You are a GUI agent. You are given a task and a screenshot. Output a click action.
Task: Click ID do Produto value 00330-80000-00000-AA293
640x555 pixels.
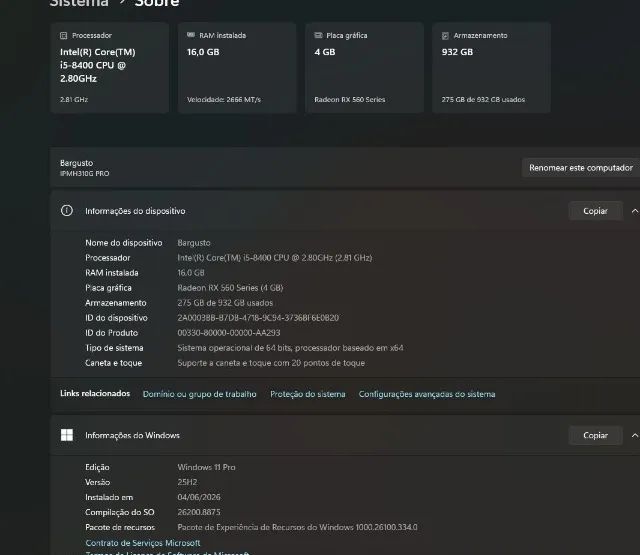[x=229, y=333]
